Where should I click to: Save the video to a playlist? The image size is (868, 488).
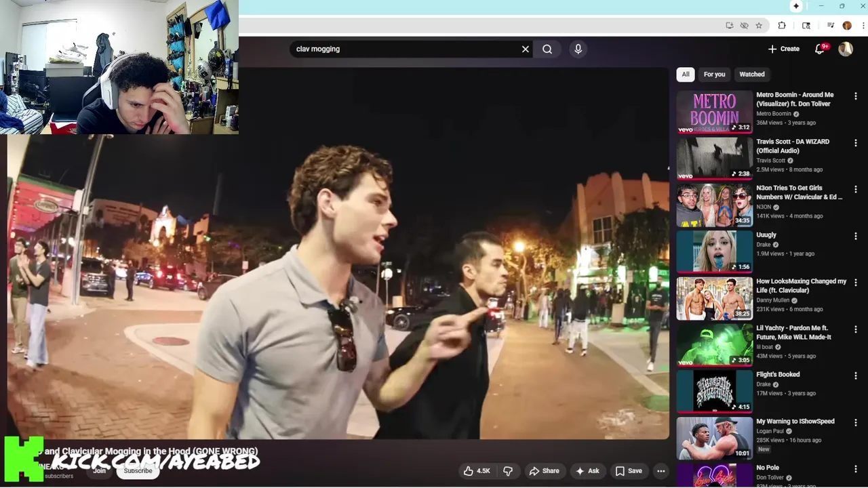629,471
